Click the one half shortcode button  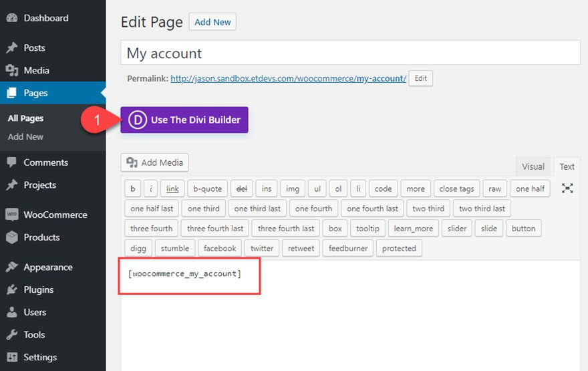click(530, 189)
